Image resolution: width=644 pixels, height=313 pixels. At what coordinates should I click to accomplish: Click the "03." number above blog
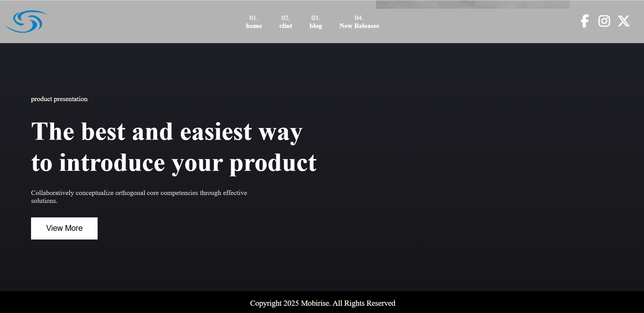(316, 18)
